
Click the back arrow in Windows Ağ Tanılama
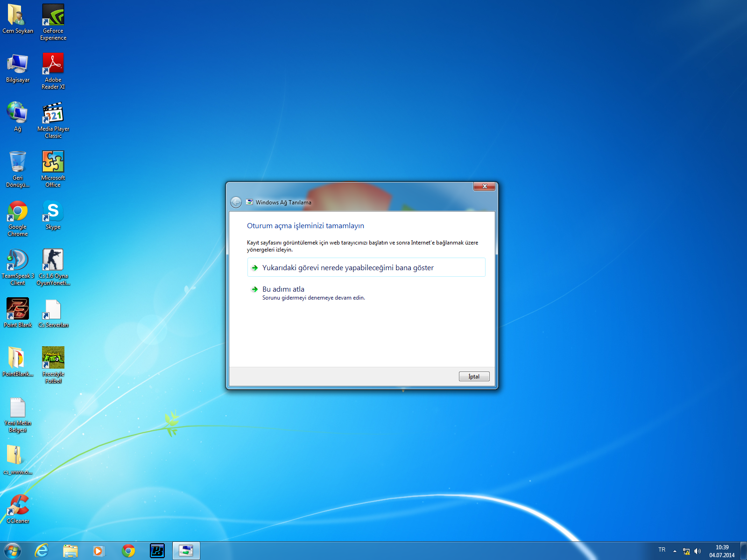[x=236, y=202]
